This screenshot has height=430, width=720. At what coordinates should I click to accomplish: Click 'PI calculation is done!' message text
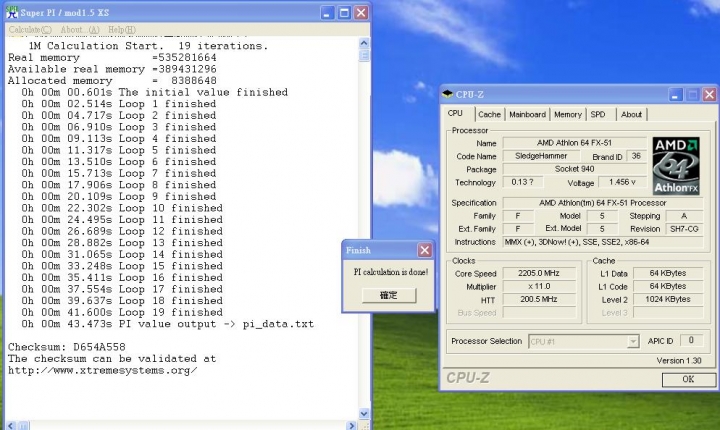pyautogui.click(x=391, y=272)
